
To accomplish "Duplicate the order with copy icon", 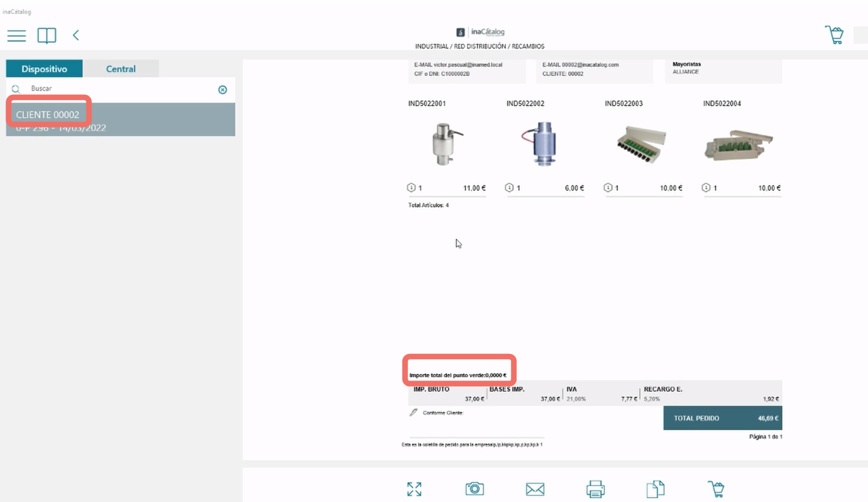I will coord(656,489).
